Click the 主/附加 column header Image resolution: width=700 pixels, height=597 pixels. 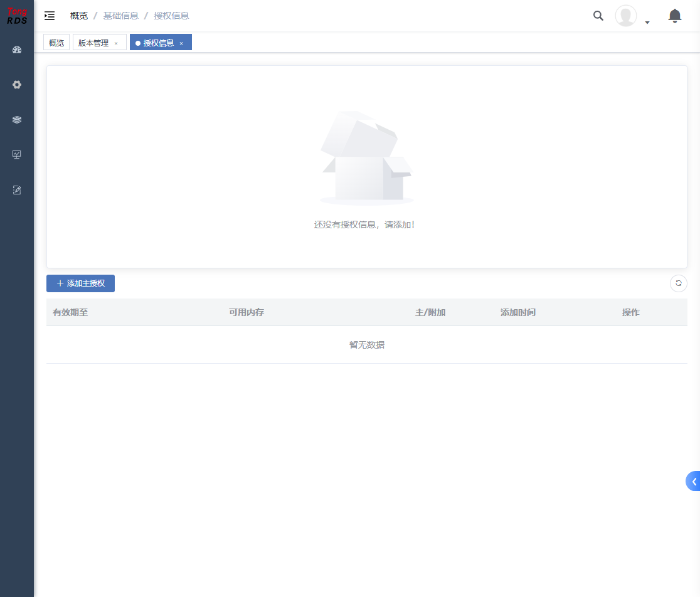(x=430, y=312)
